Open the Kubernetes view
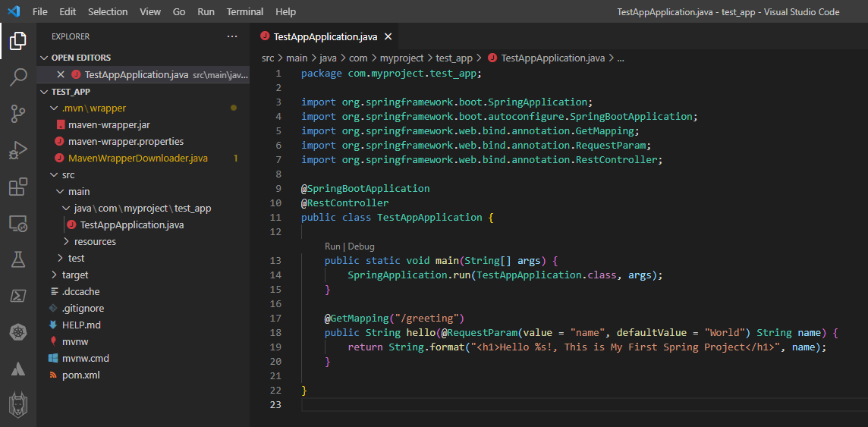 pos(17,332)
